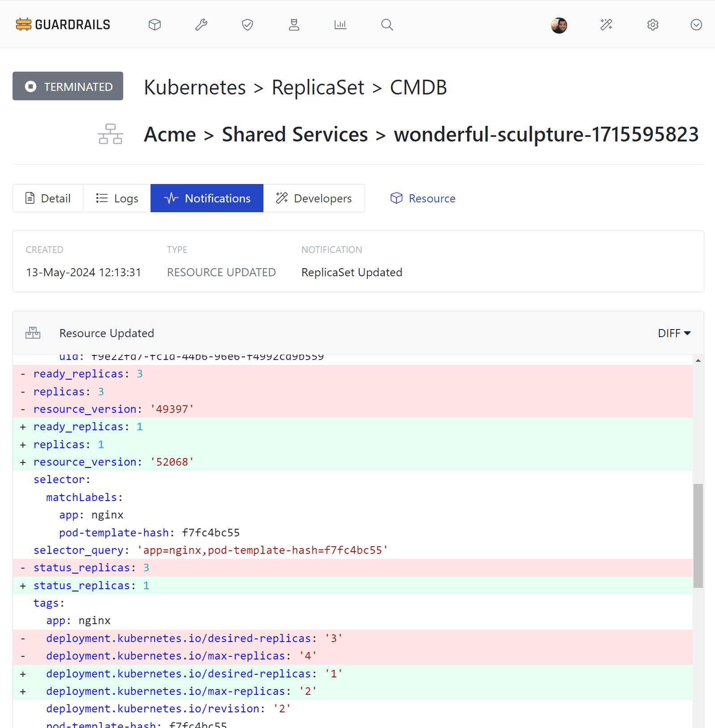The width and height of the screenshot is (715, 728).
Task: Open wonderful-sculpture-1715595823 resource breadcrumb
Action: [x=546, y=134]
